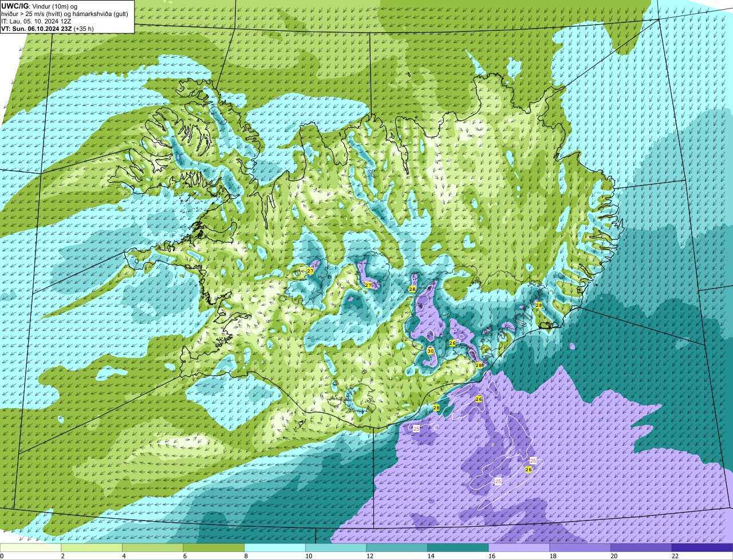Image resolution: width=733 pixels, height=560 pixels.
Task: Click the scale value "2"
Action: (62, 556)
